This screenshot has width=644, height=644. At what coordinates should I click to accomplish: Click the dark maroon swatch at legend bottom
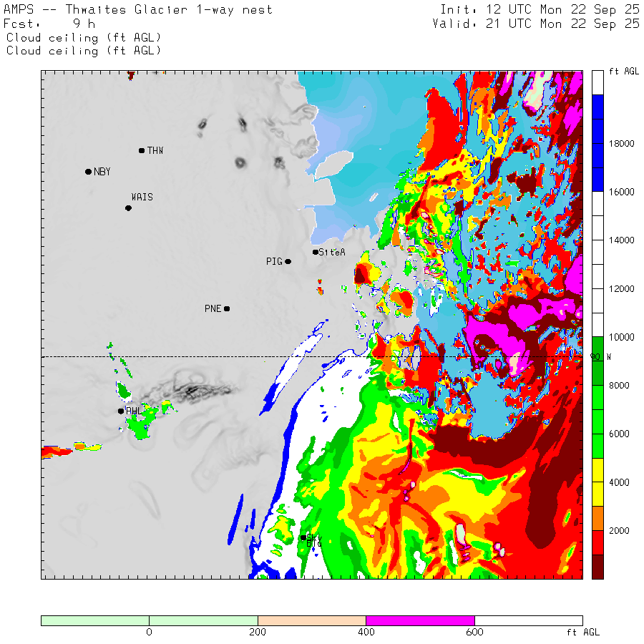[597, 566]
